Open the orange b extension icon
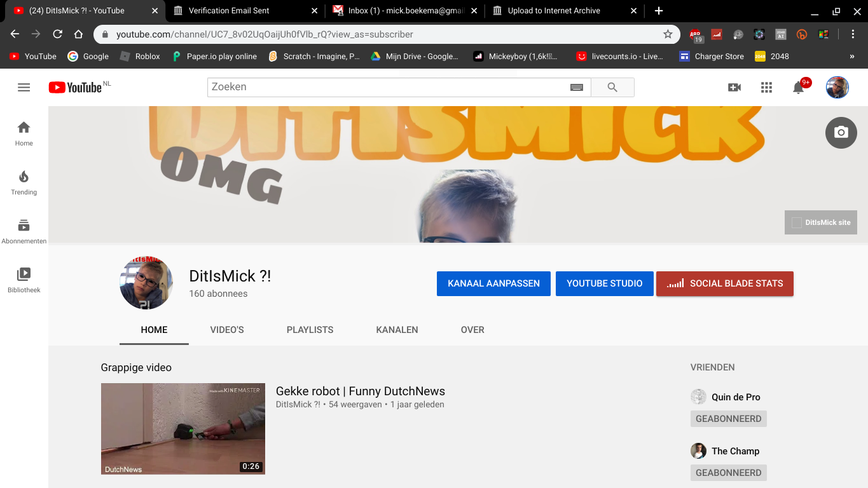Viewport: 868px width, 488px height. pos(802,34)
